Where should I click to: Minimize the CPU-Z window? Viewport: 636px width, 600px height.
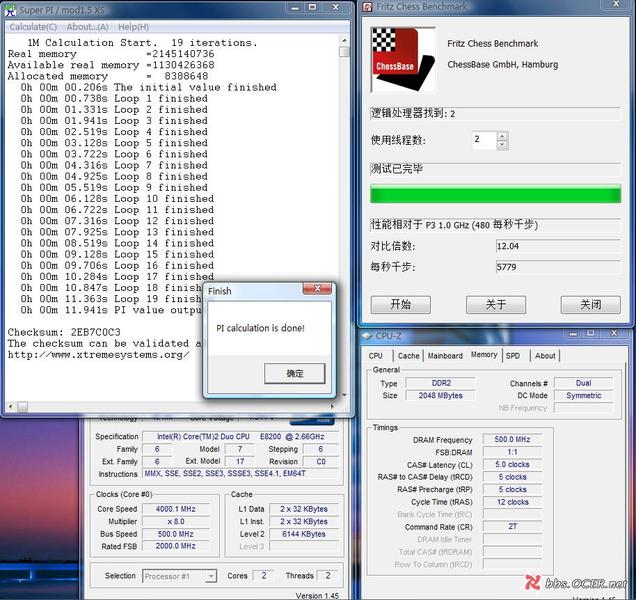coord(573,334)
